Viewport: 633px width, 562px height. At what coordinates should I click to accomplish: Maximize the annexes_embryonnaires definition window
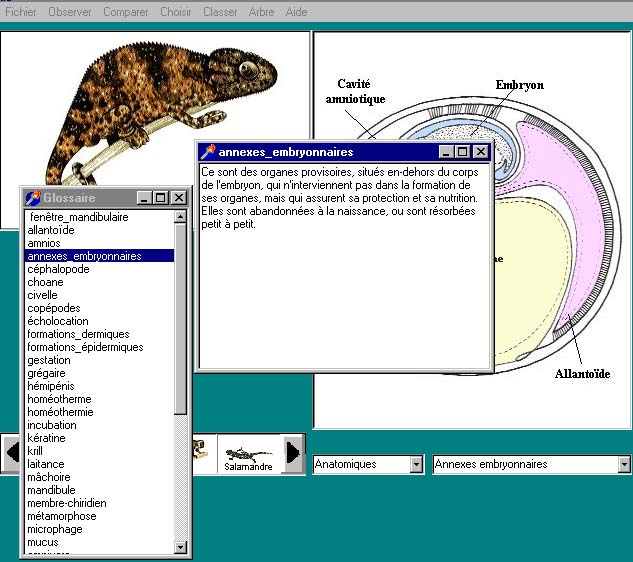[x=463, y=152]
